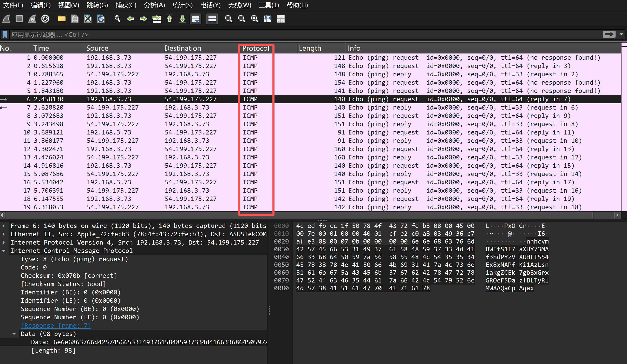Open the display filter bookmarks icon
This screenshot has width=627, height=364.
tap(4, 34)
